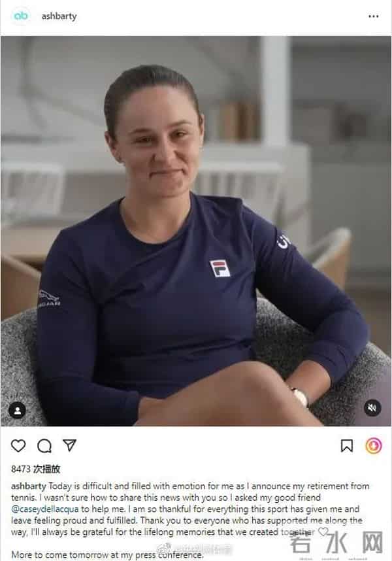The image size is (392, 561).
Task: Open the @caseydellacqua mention
Action: click(45, 509)
